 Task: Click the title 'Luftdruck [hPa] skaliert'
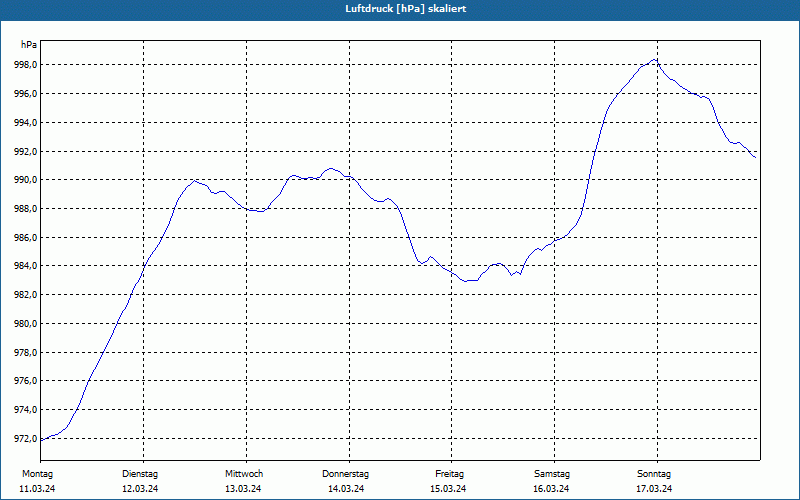tap(406, 9)
